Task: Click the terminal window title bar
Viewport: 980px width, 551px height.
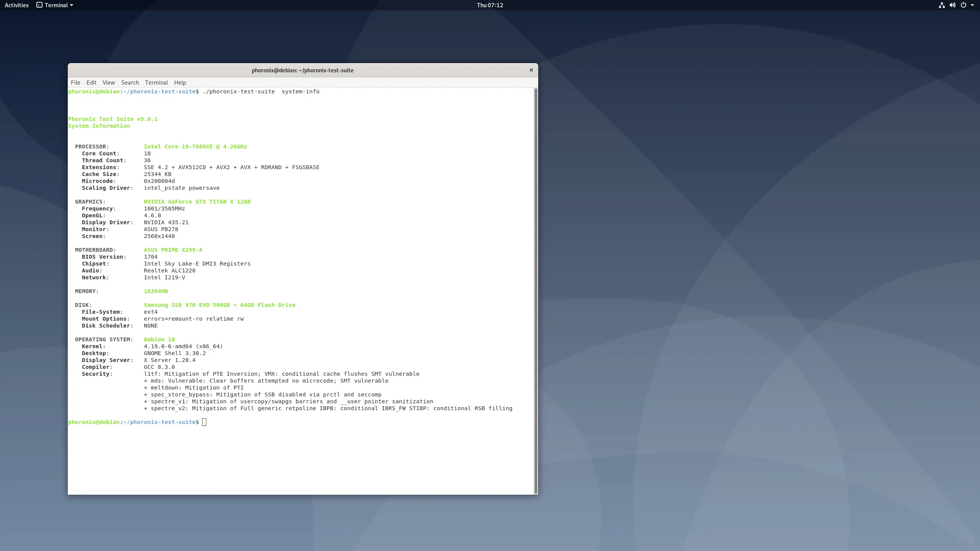Action: [302, 70]
